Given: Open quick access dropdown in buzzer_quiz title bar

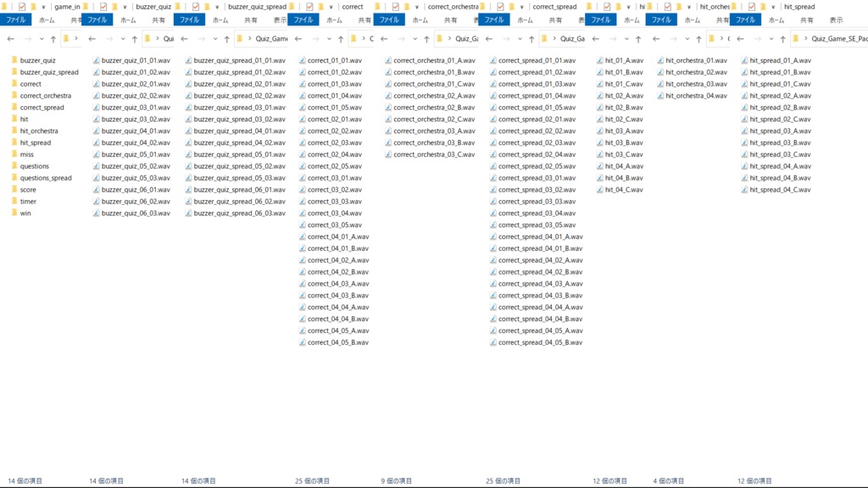Looking at the screenshot, I should tap(125, 7).
